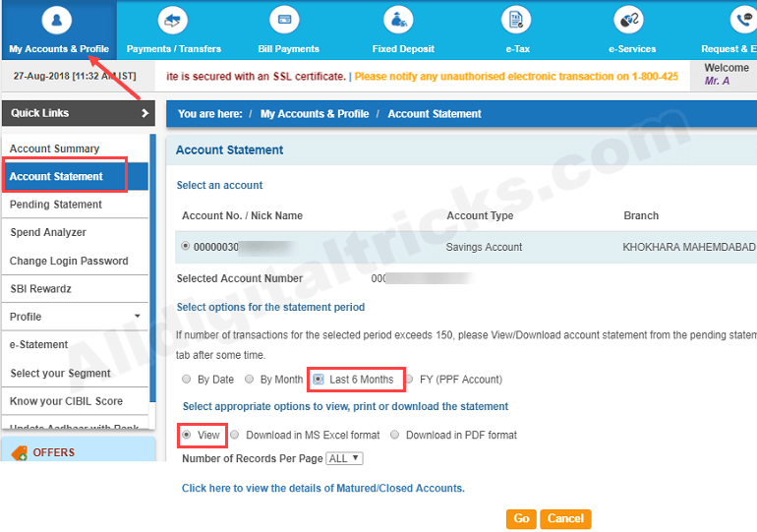Click the Branch column header

tap(641, 215)
